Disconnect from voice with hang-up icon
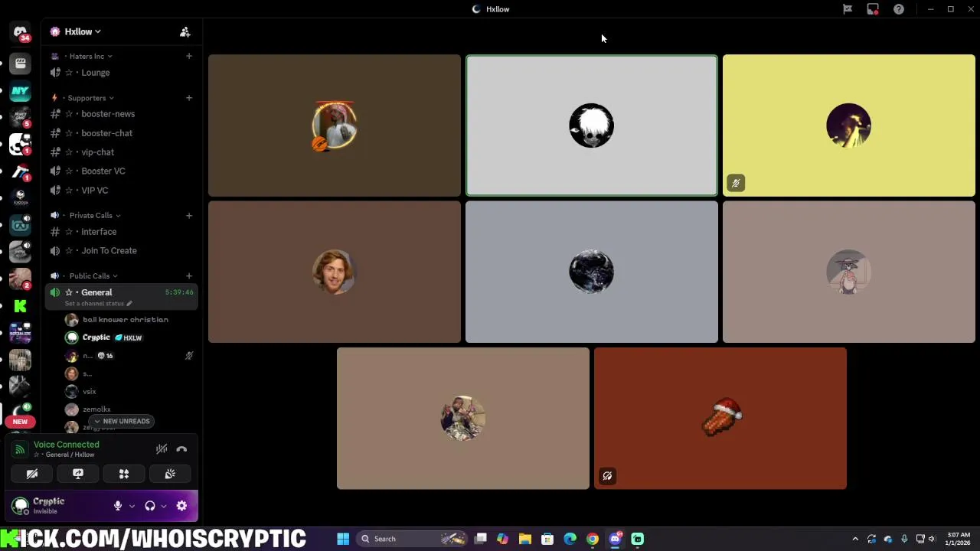Image resolution: width=980 pixels, height=551 pixels. (181, 449)
